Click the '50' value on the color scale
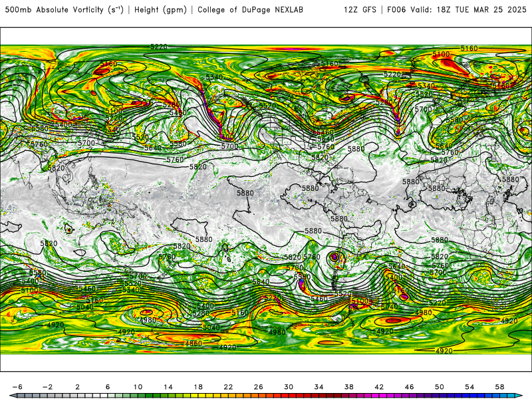Screen dimensions: 532x399 440,387
